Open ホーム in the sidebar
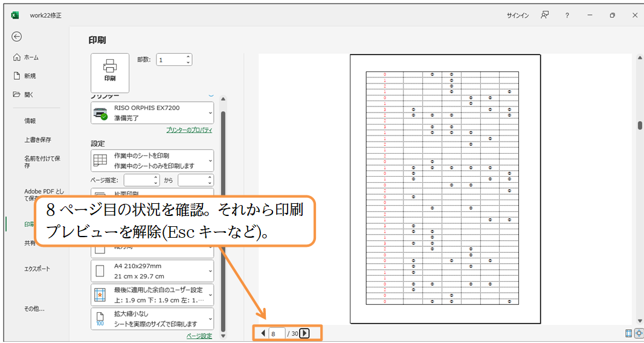 (x=26, y=57)
